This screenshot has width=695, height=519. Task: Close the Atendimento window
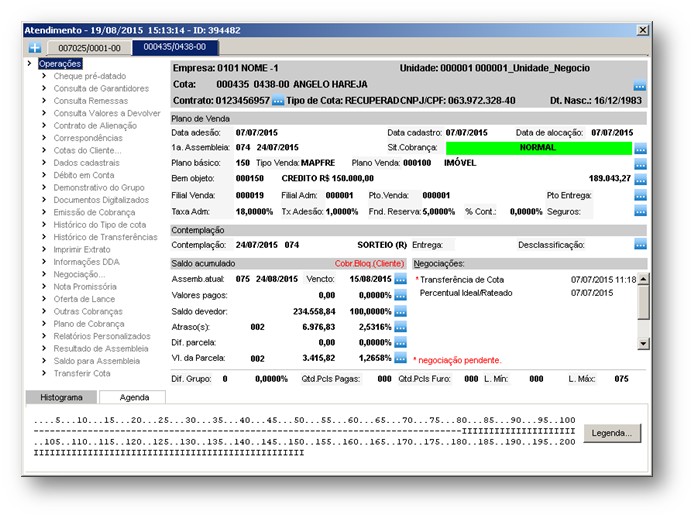(642, 30)
